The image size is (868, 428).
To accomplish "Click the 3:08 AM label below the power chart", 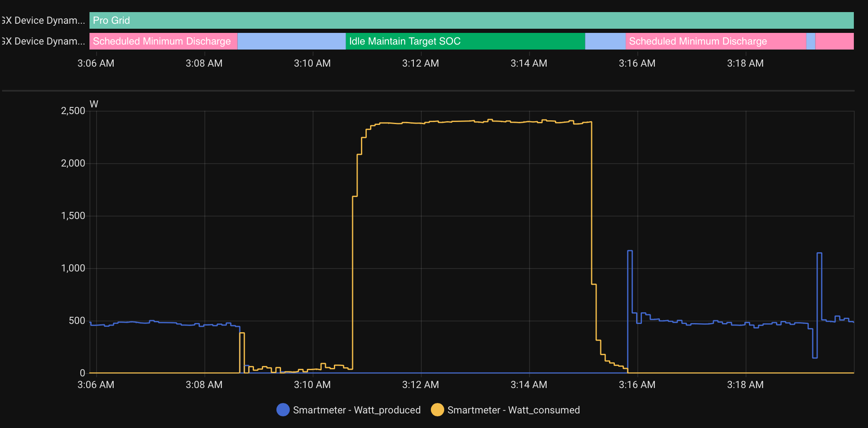I will click(204, 385).
